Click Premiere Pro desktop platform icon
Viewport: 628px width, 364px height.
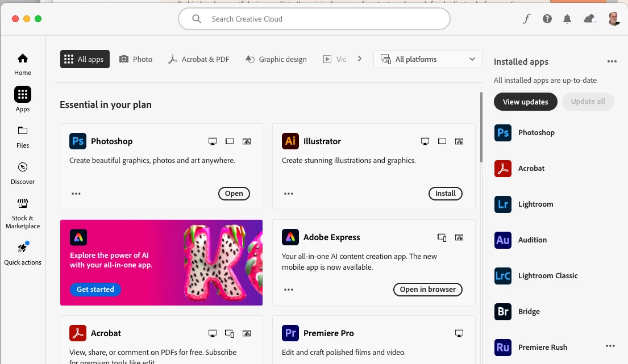pyautogui.click(x=459, y=333)
